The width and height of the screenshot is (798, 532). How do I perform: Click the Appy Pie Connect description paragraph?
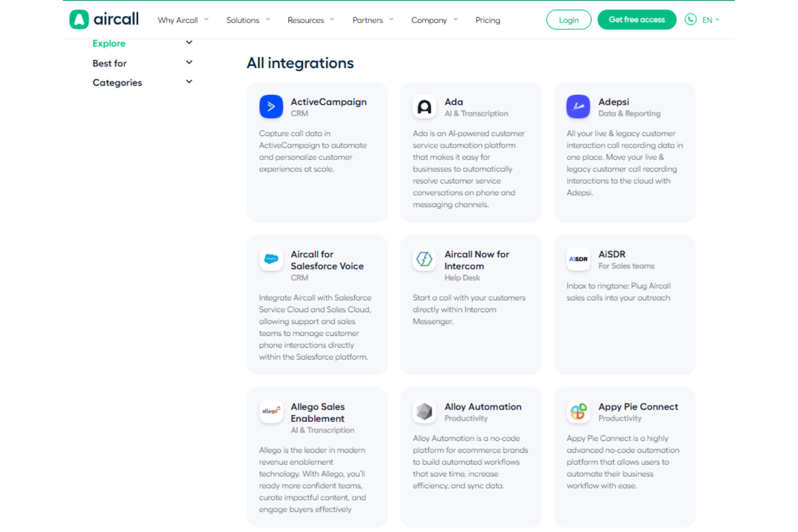pyautogui.click(x=623, y=462)
